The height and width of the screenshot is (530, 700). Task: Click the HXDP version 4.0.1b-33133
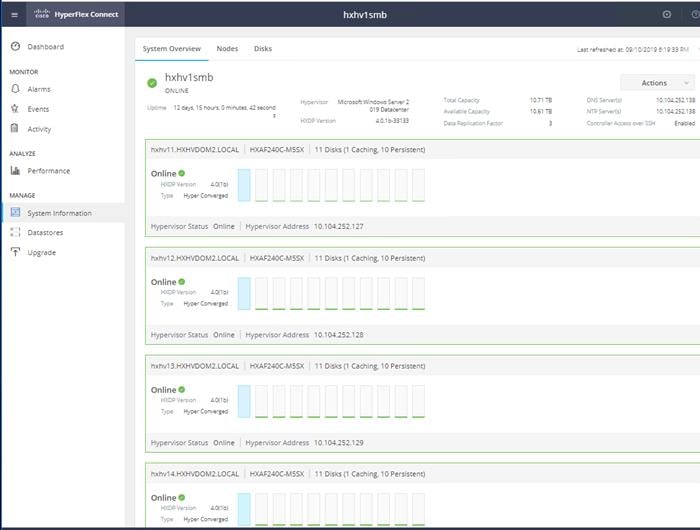(x=392, y=121)
